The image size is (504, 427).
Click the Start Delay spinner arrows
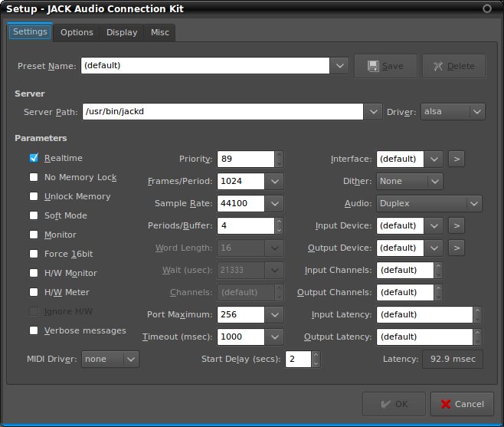click(x=316, y=359)
